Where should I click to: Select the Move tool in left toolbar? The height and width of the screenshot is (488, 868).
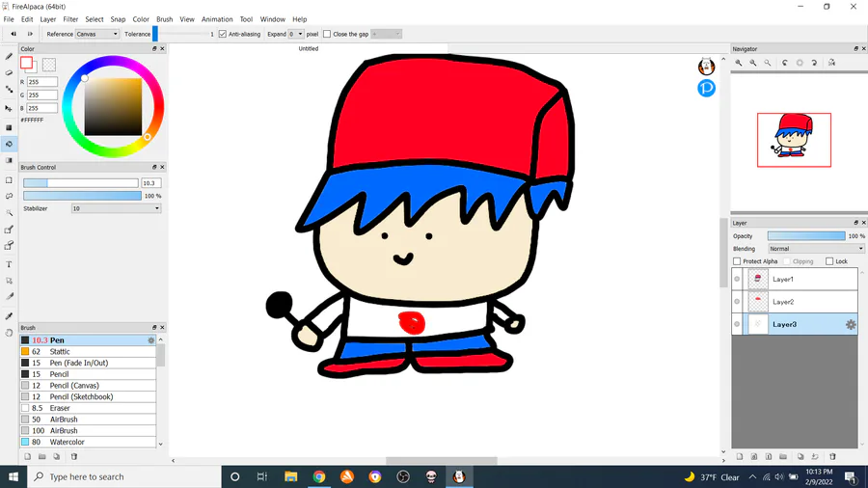[x=9, y=108]
